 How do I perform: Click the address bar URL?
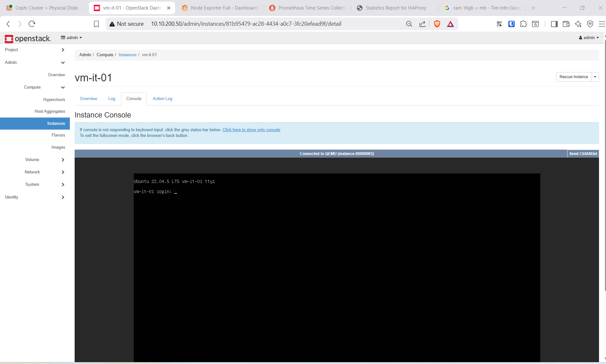click(x=246, y=24)
